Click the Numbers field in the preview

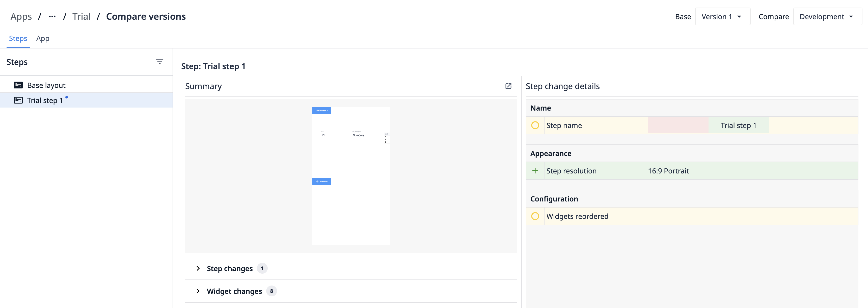click(358, 134)
